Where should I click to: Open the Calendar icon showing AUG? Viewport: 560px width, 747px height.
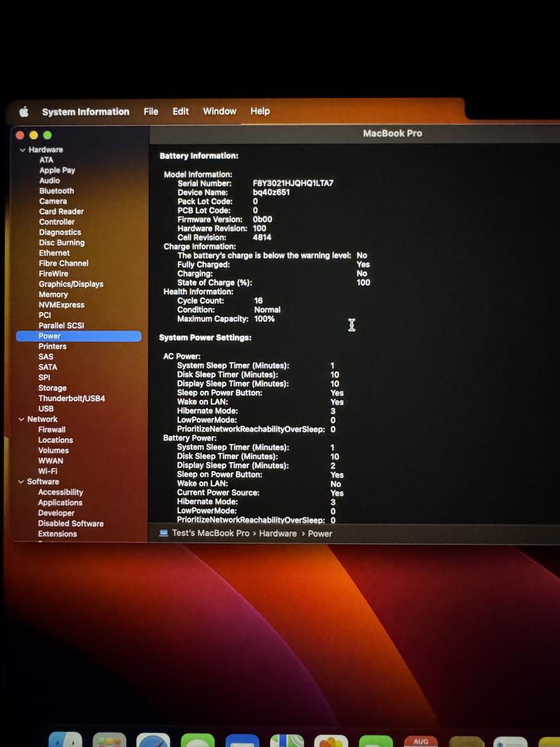point(420,741)
